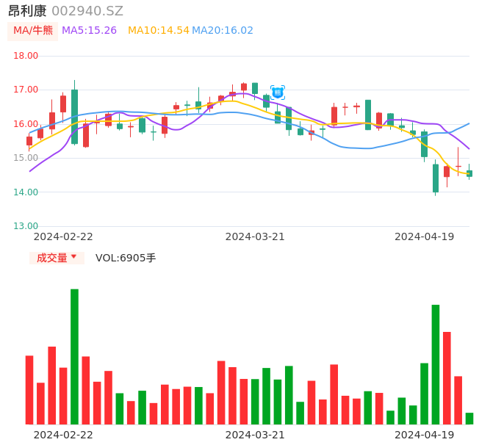Click the 18.00 price axis label

pos(26,56)
